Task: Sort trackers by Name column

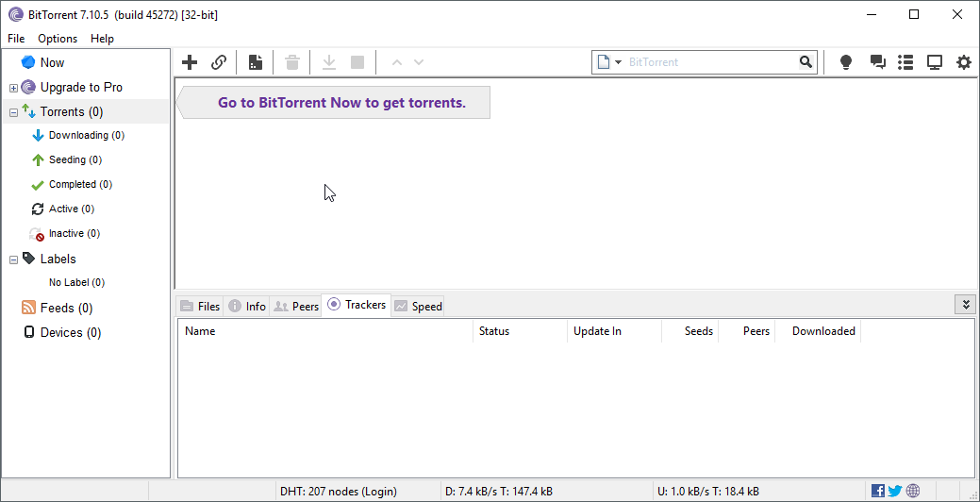Action: 325,330
